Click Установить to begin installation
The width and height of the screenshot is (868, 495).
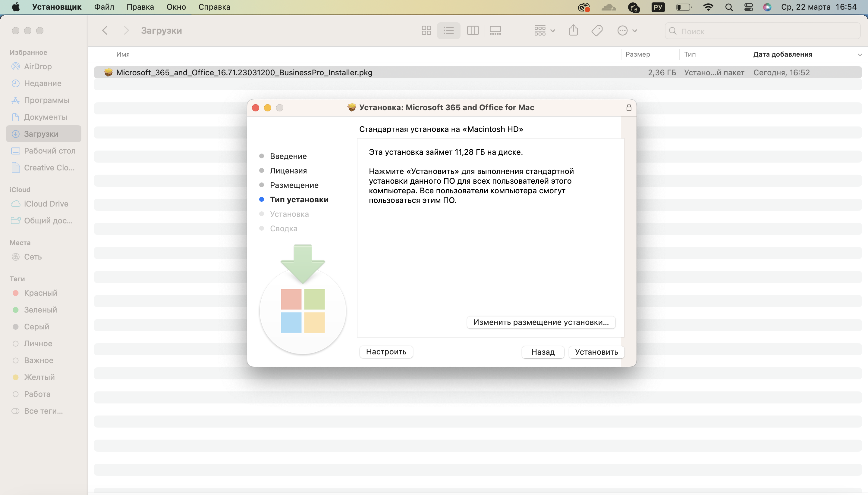click(x=596, y=351)
